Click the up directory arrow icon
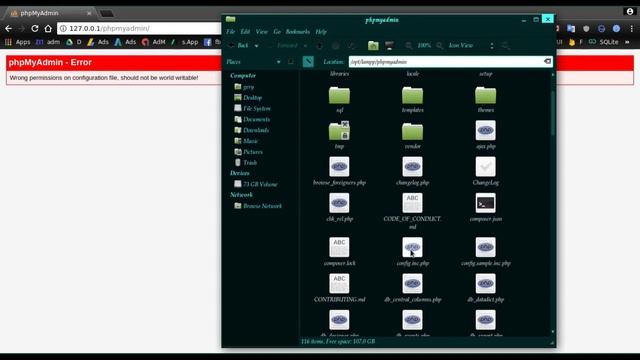 320,46
